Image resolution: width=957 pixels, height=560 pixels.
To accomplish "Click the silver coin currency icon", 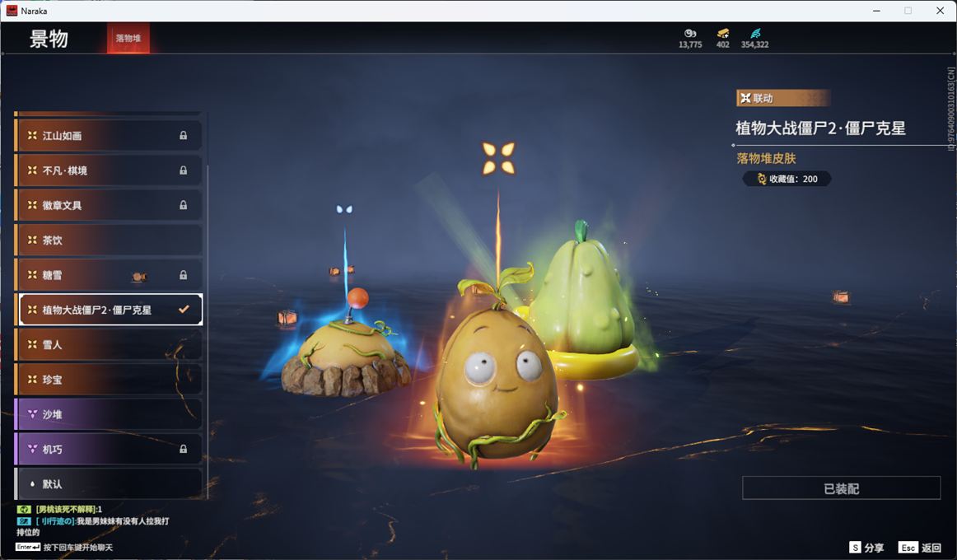I will (690, 33).
